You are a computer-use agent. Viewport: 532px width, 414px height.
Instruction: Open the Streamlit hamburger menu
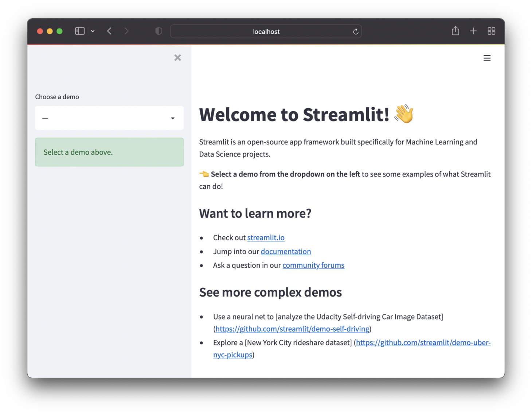point(487,58)
